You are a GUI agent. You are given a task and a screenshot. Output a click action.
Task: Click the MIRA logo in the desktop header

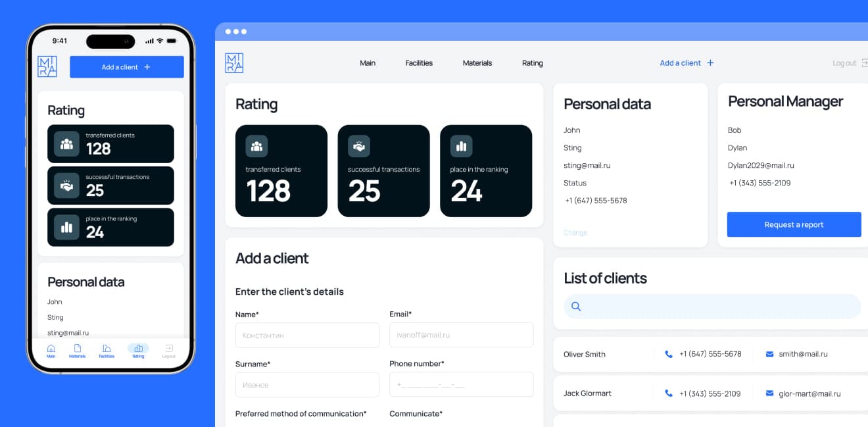(x=234, y=63)
